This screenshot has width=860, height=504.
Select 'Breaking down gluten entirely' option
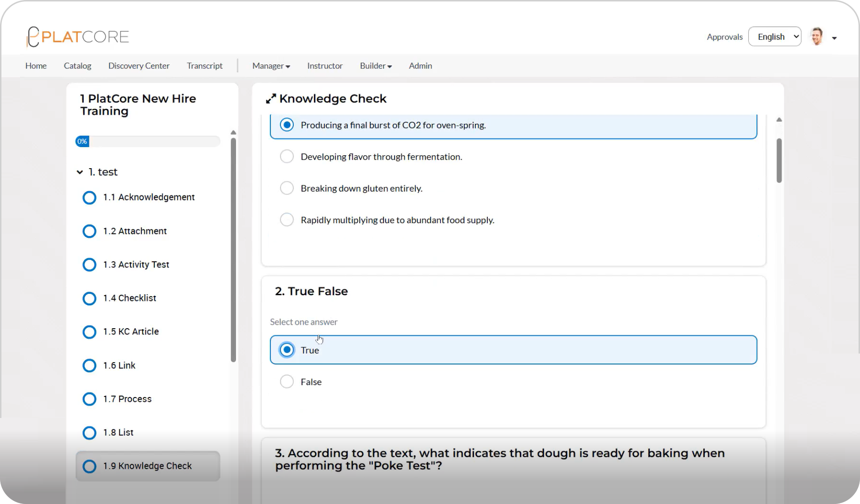tap(287, 188)
